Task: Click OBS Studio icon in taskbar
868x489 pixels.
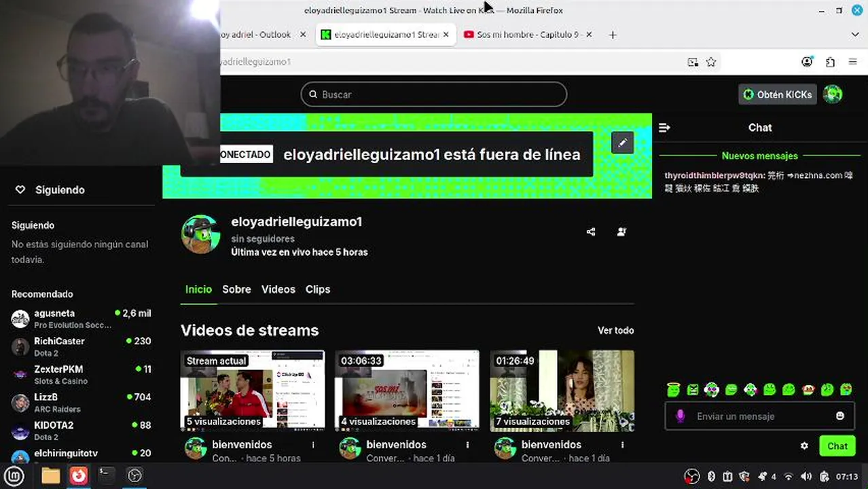Action: click(135, 475)
